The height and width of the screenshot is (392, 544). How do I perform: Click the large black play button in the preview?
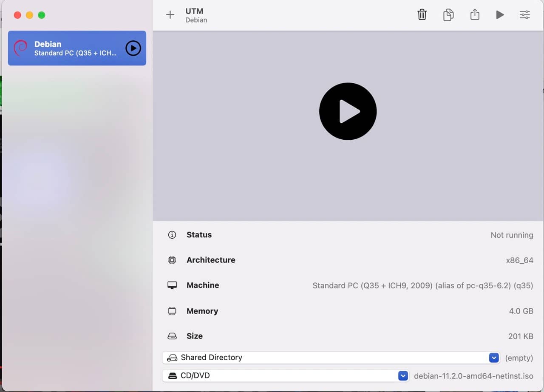click(348, 111)
